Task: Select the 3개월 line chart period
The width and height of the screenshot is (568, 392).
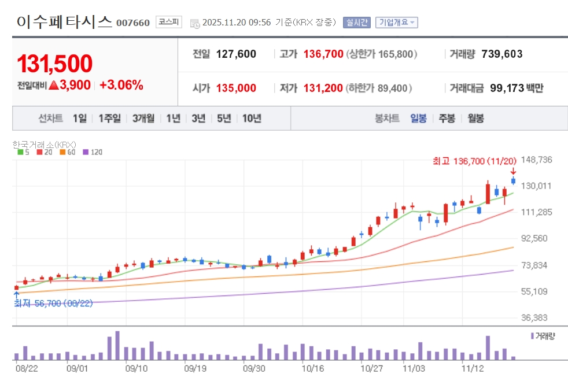Action: coord(143,119)
